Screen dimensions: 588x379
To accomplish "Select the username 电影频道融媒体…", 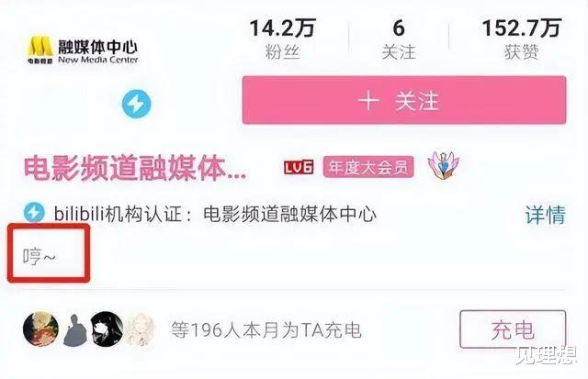I will pyautogui.click(x=135, y=168).
